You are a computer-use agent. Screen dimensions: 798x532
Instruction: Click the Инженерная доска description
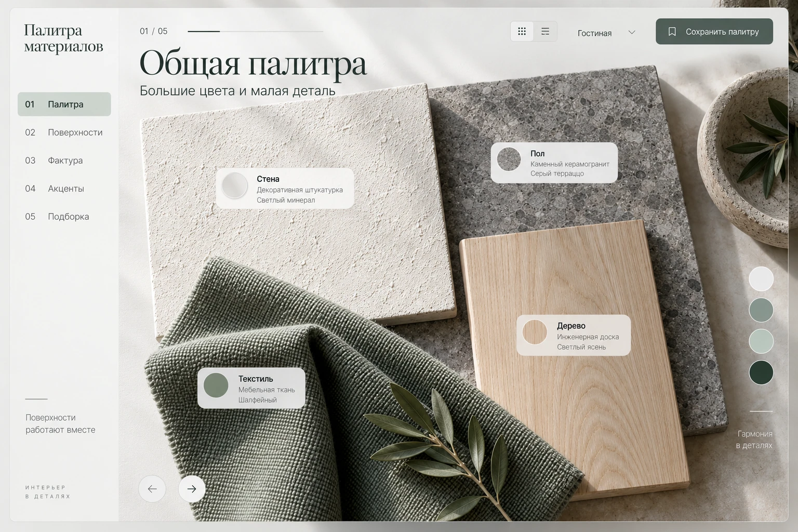pyautogui.click(x=588, y=337)
